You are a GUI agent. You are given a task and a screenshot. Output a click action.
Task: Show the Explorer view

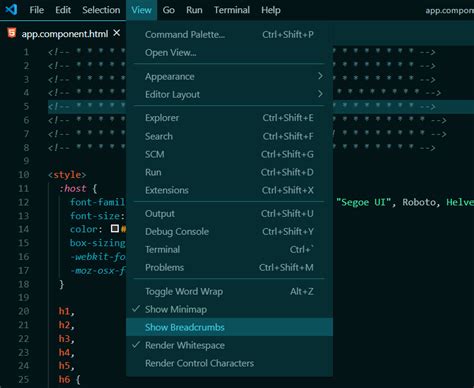click(229, 118)
